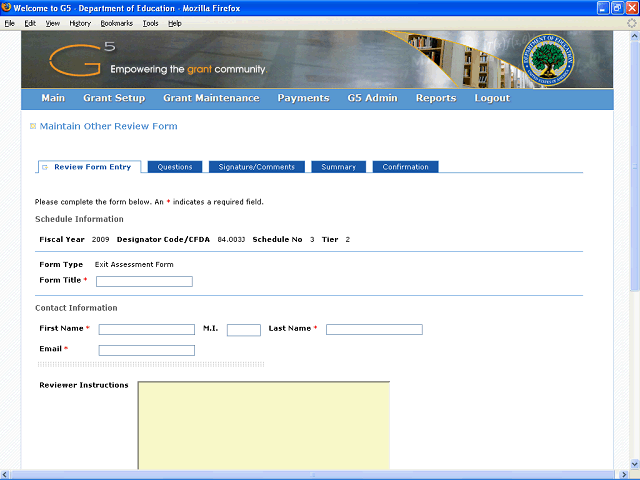Click the M.I. input field
The image size is (640, 480).
tap(244, 330)
